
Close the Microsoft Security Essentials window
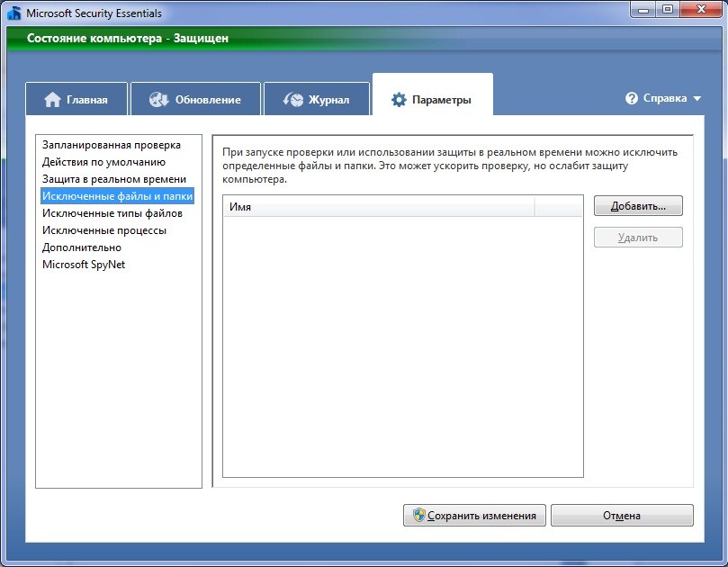click(701, 9)
